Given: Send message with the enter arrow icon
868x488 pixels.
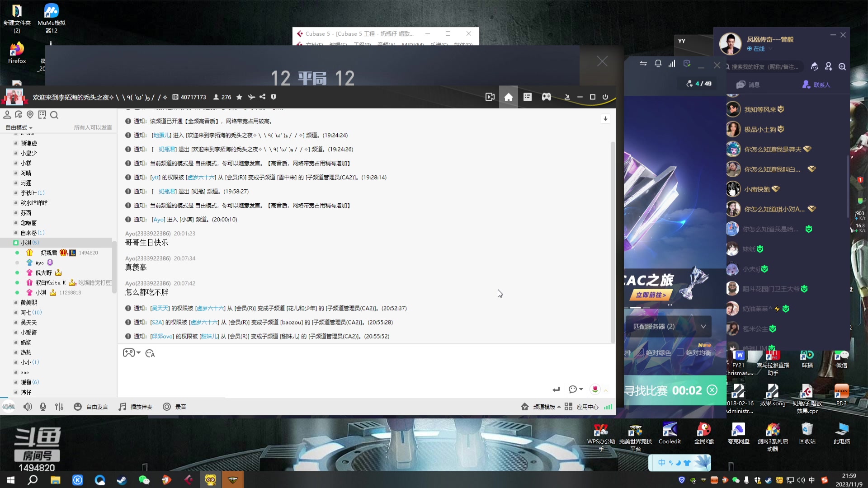Looking at the screenshot, I should pyautogui.click(x=556, y=389).
